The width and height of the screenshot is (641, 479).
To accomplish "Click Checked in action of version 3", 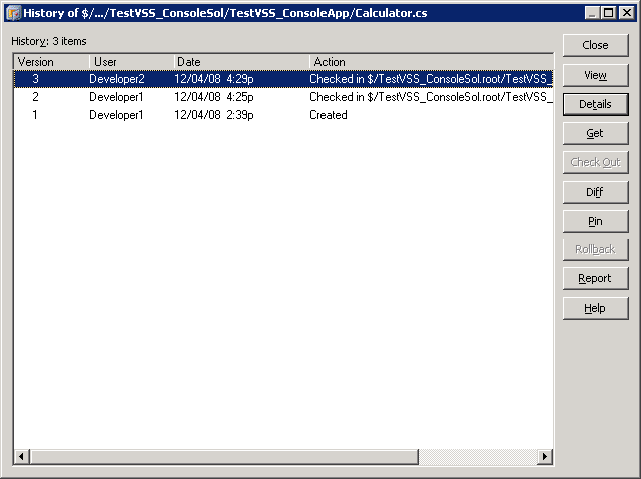I will [x=431, y=79].
